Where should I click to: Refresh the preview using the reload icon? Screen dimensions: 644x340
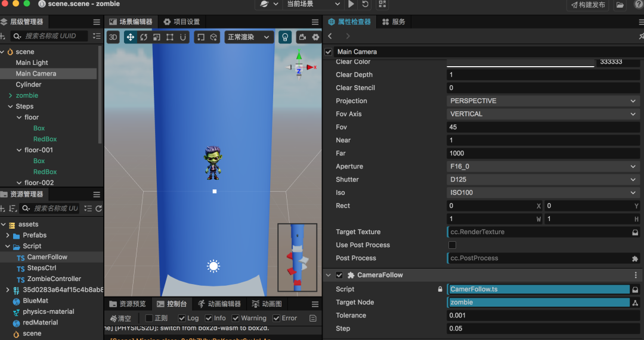(x=365, y=4)
